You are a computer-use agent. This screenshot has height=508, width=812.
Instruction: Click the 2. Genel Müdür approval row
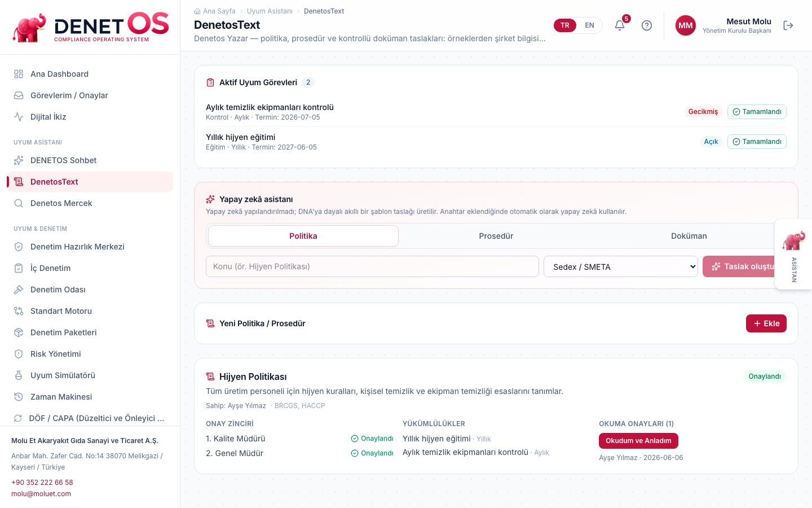(299, 453)
